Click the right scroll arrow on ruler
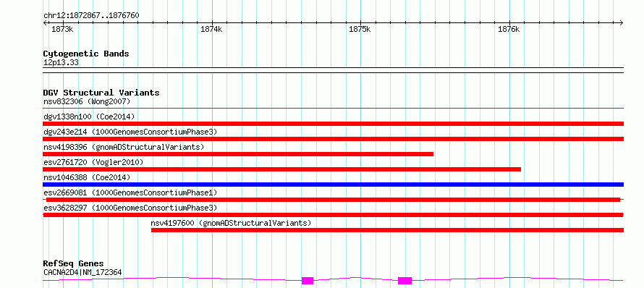 pyautogui.click(x=622, y=22)
